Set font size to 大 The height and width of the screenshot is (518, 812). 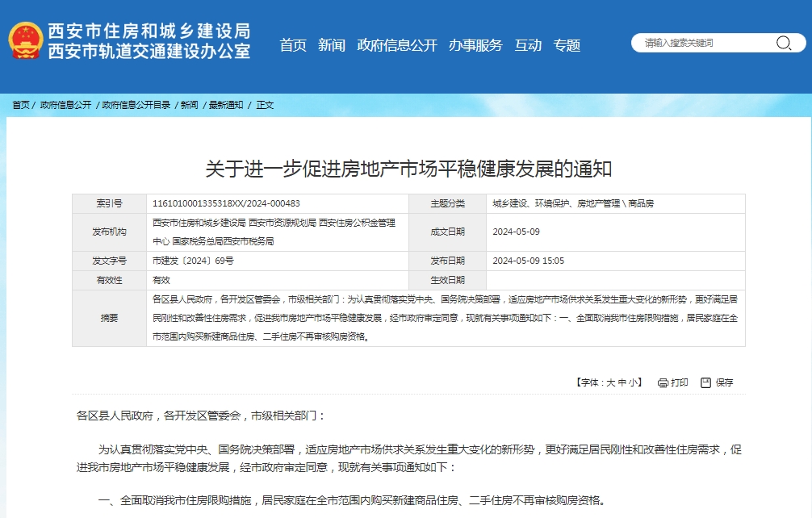(610, 383)
